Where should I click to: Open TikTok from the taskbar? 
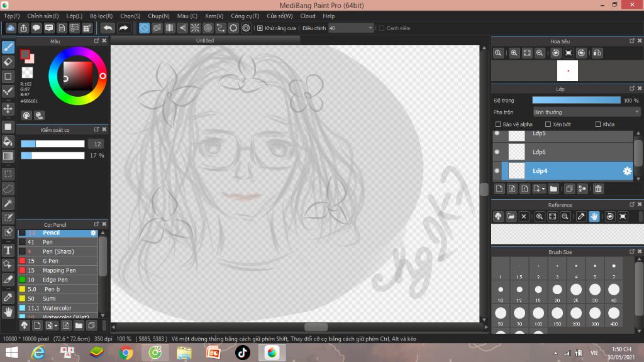point(242,353)
